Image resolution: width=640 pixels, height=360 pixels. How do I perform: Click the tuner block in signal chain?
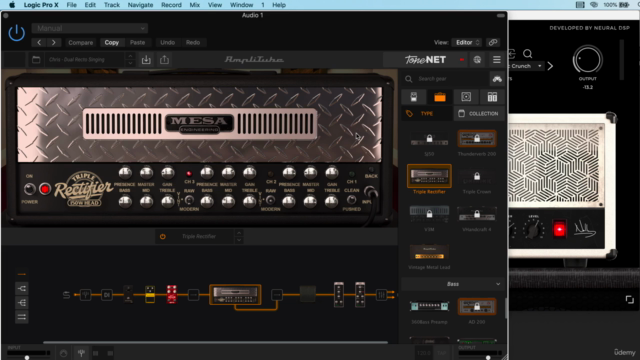[x=85, y=295]
